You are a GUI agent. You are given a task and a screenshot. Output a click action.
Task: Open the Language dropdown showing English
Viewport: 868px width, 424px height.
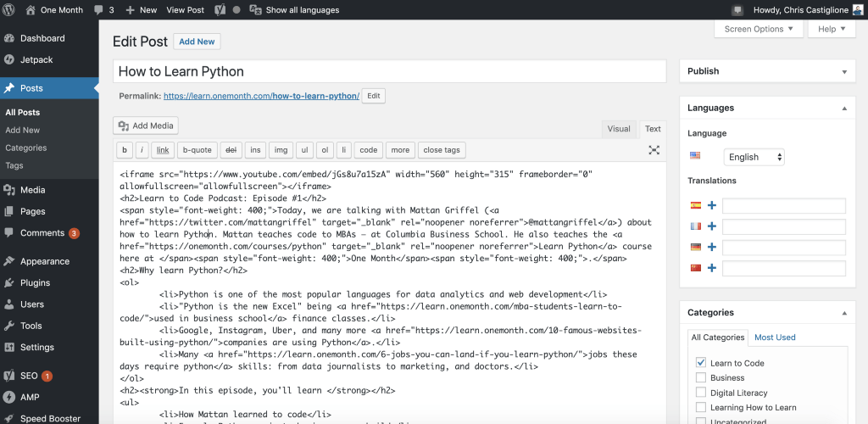(754, 157)
